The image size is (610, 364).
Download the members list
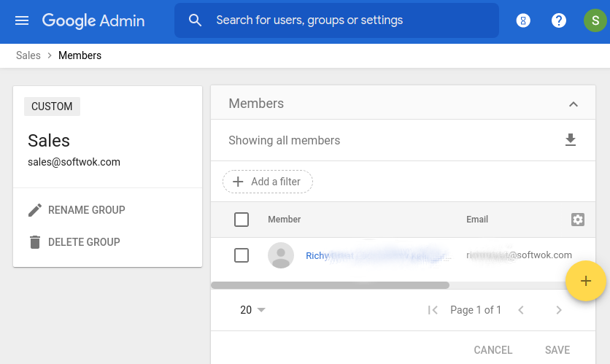pyautogui.click(x=571, y=140)
